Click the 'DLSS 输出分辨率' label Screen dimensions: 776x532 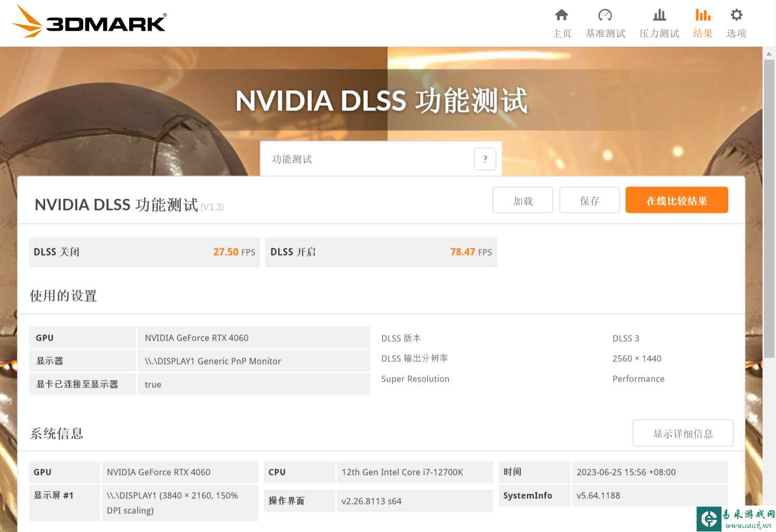pyautogui.click(x=414, y=359)
